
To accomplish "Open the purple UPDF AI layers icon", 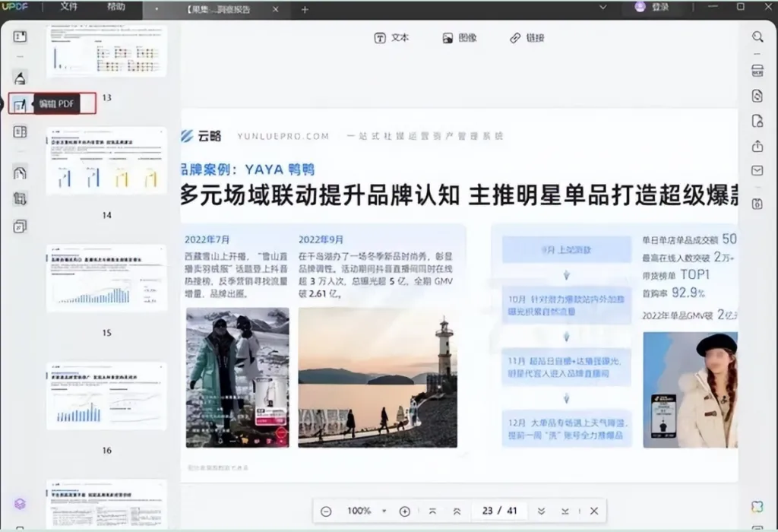I will pyautogui.click(x=20, y=504).
